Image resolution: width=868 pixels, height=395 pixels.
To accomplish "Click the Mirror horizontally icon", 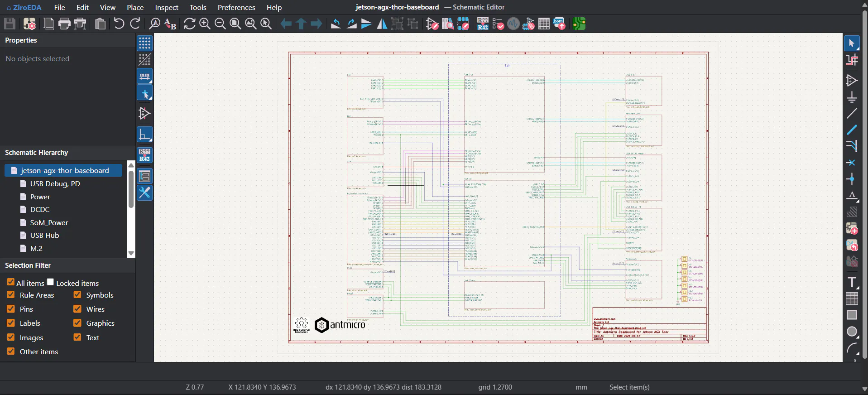I will (x=382, y=24).
